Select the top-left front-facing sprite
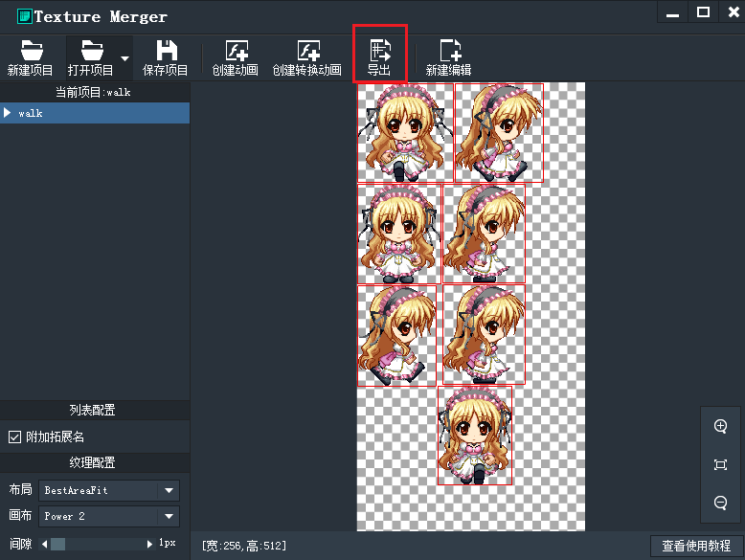Image resolution: width=745 pixels, height=560 pixels. [x=405, y=132]
